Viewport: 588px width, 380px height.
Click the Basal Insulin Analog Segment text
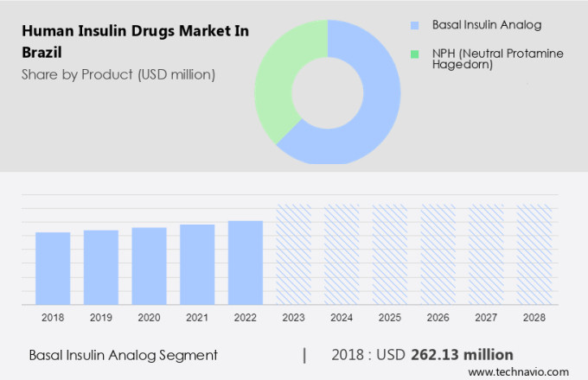(x=123, y=355)
